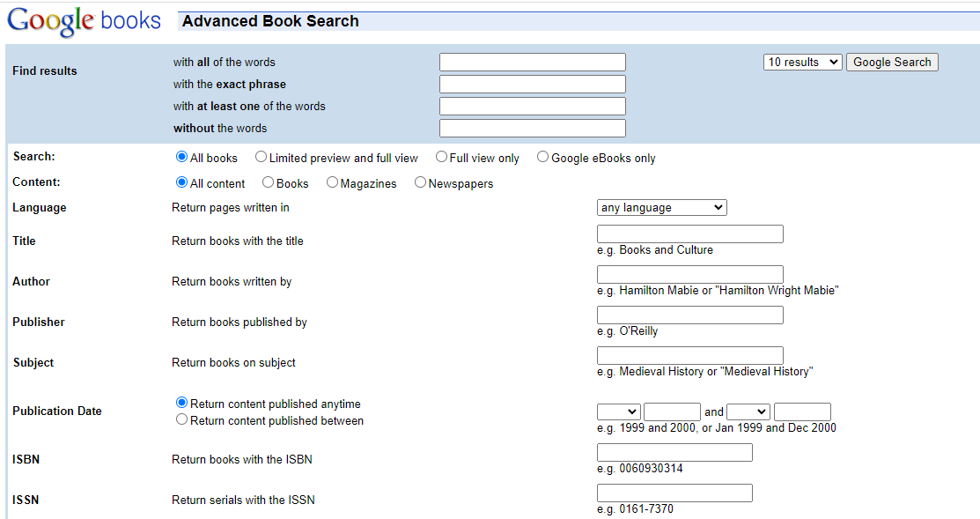
Task: Choose Return content published anytime
Action: click(182, 403)
